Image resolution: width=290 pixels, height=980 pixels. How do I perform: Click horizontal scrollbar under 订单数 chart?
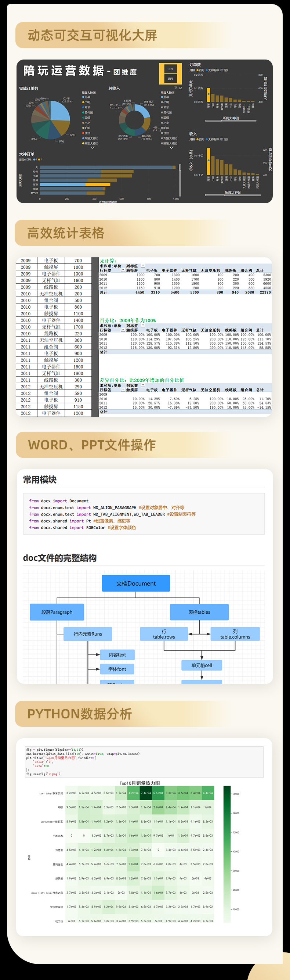(230, 121)
